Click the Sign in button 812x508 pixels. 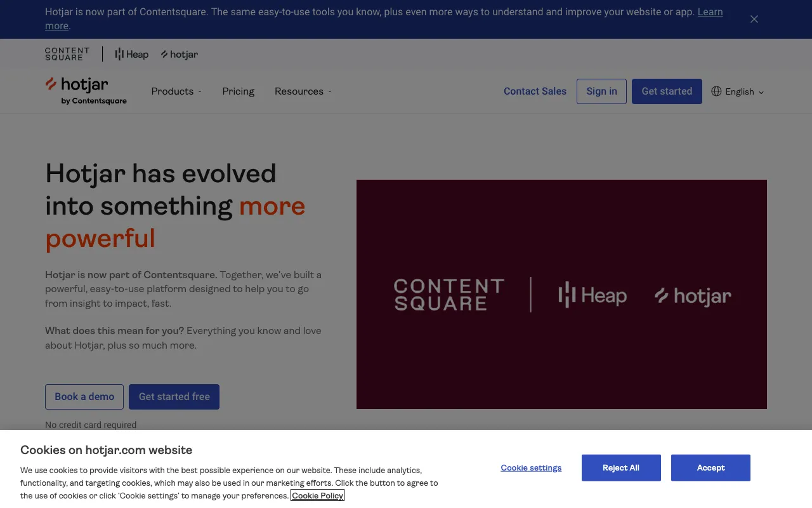pos(601,91)
